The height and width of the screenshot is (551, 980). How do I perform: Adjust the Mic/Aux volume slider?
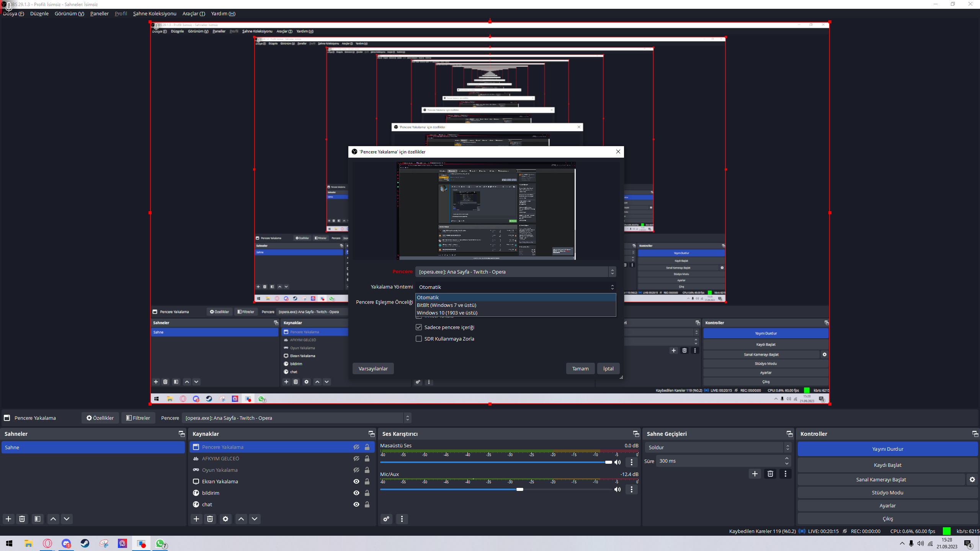pyautogui.click(x=519, y=489)
